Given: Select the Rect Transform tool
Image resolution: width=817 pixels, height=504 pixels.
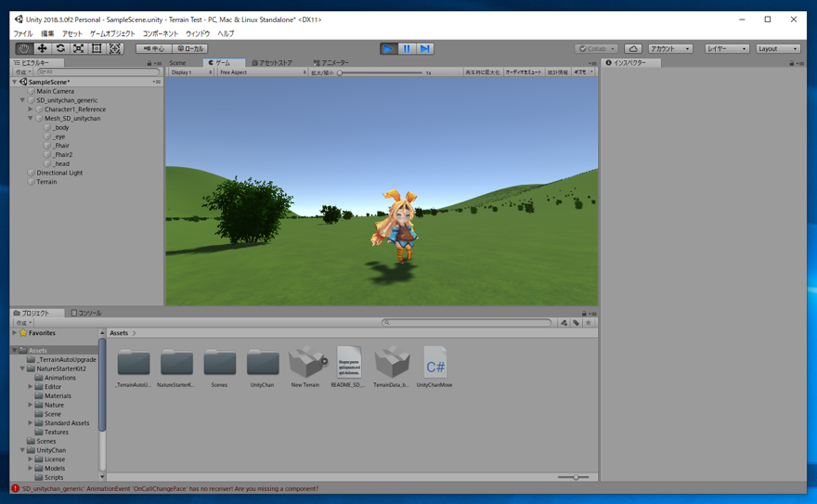Looking at the screenshot, I should [97, 48].
